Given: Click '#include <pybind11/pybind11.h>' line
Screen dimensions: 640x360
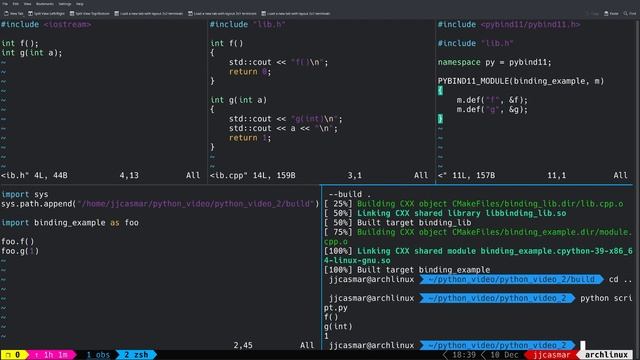Looking at the screenshot, I should click(x=509, y=24).
